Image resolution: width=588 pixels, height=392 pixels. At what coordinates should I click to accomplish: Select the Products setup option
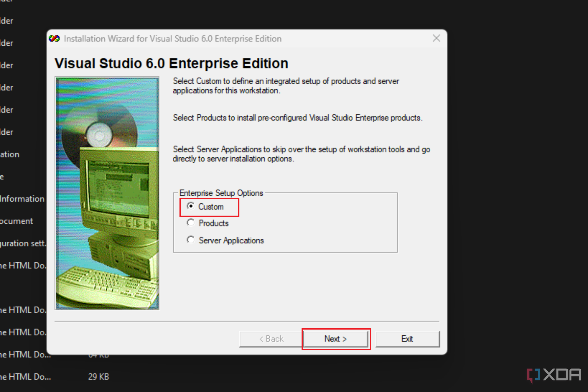pyautogui.click(x=191, y=223)
